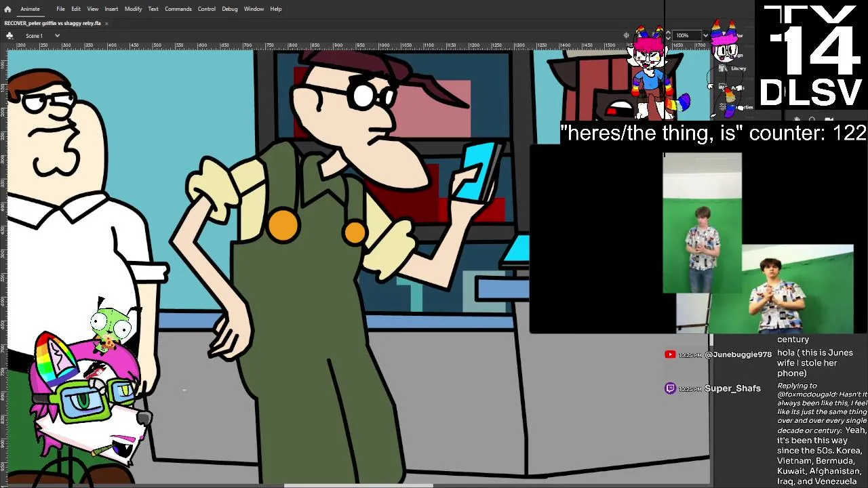This screenshot has height=488, width=868.
Task: Select the Scene 1 label
Action: (x=35, y=35)
